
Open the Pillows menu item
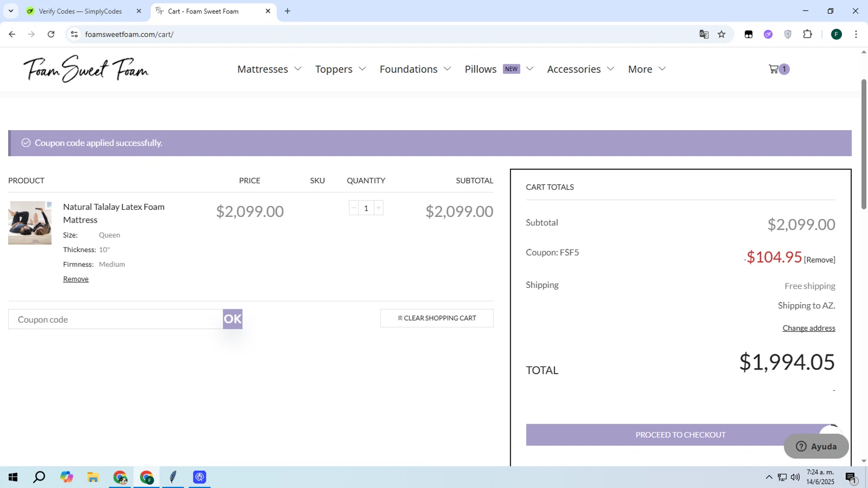[480, 69]
